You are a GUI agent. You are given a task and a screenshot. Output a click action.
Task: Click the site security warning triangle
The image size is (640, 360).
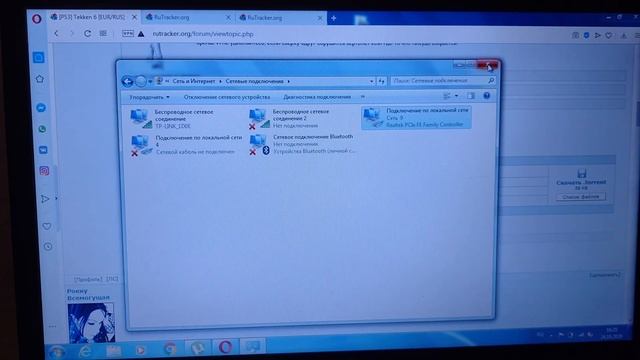141,34
